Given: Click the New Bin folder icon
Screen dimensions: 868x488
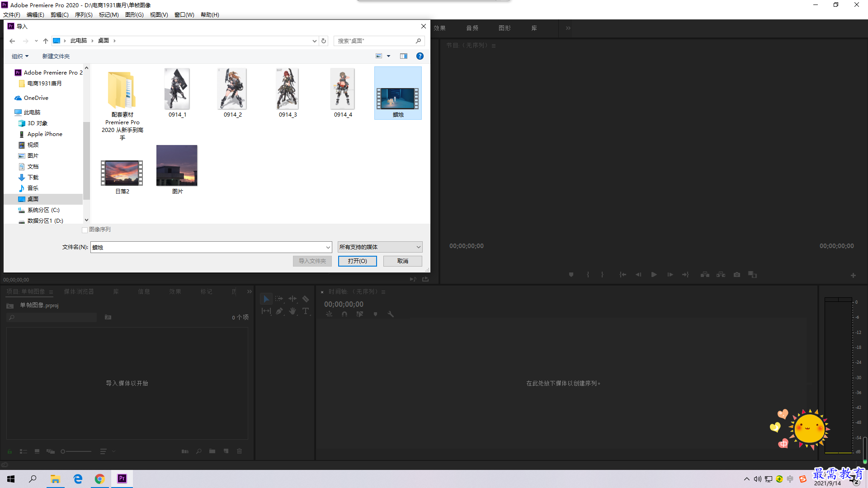Looking at the screenshot, I should click(212, 451).
